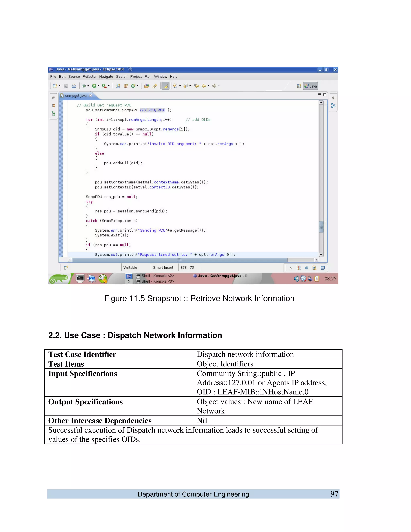Switch to Shell - Konsole <3> taskbar entry
This screenshot has width=411, height=532.
pyautogui.click(x=155, y=282)
